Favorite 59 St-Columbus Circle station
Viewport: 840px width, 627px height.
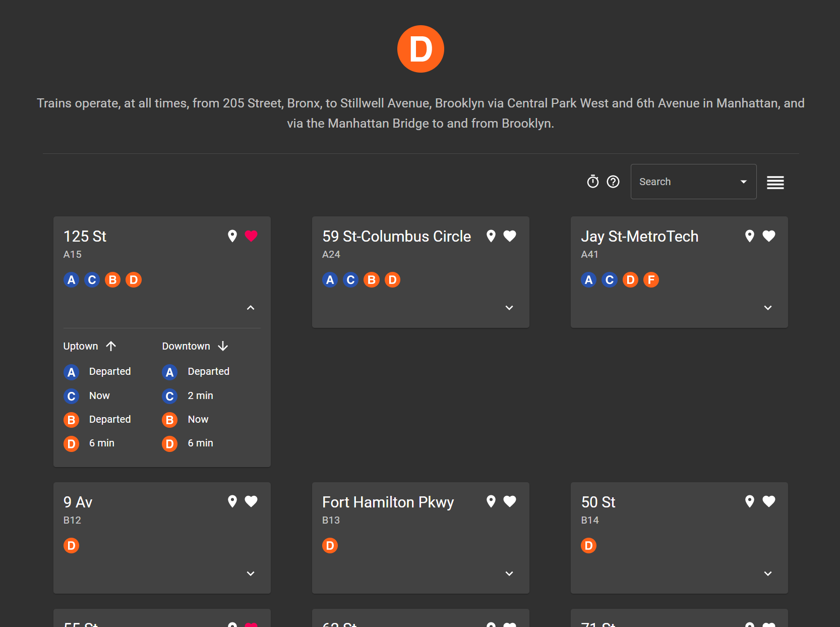[x=510, y=236]
